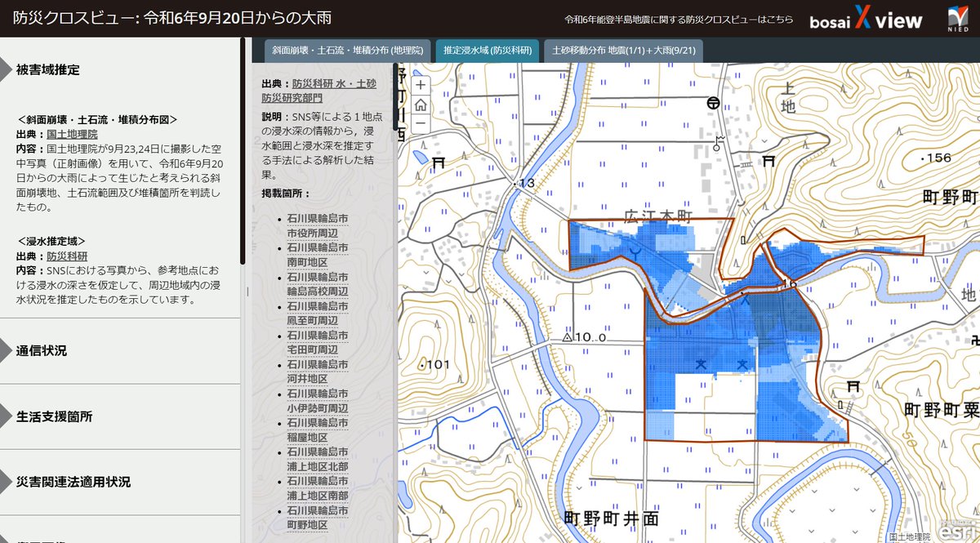Image resolution: width=980 pixels, height=543 pixels.
Task: Go to 石川県輪島市 町野地区
Action: tap(318, 518)
